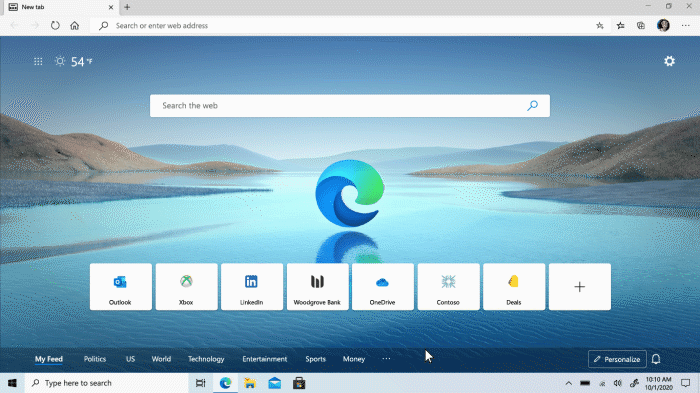Viewport: 700px width, 393px height.
Task: Open File Explorer from the taskbar
Action: (250, 383)
